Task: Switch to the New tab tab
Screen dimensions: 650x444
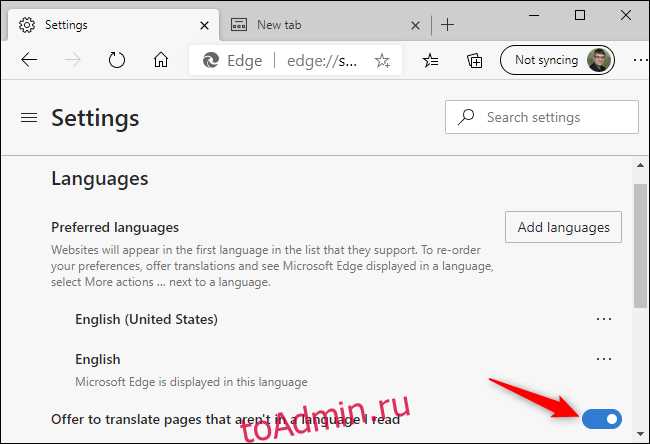Action: click(x=323, y=25)
